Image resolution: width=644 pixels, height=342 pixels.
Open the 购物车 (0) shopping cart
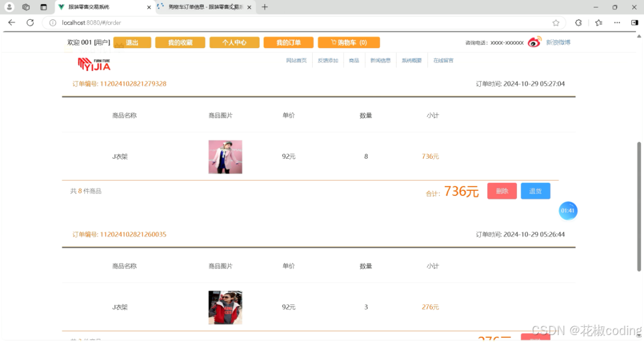349,42
